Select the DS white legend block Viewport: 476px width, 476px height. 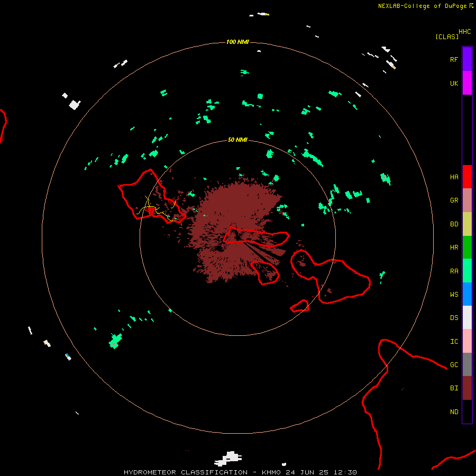click(467, 317)
